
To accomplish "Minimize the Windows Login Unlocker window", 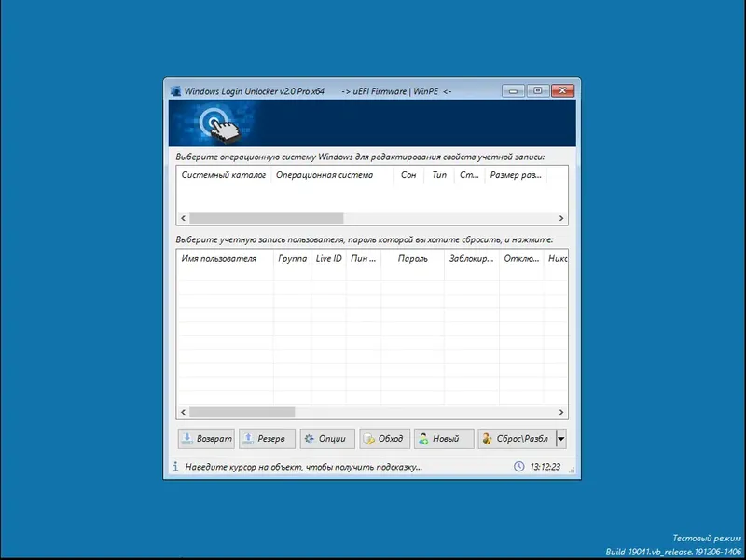I will (x=513, y=90).
